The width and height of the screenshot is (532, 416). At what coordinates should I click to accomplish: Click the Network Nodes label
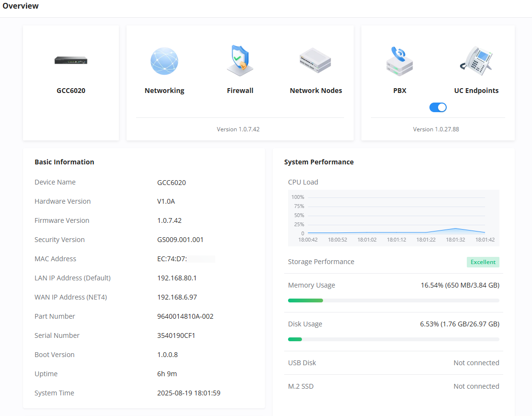(315, 91)
